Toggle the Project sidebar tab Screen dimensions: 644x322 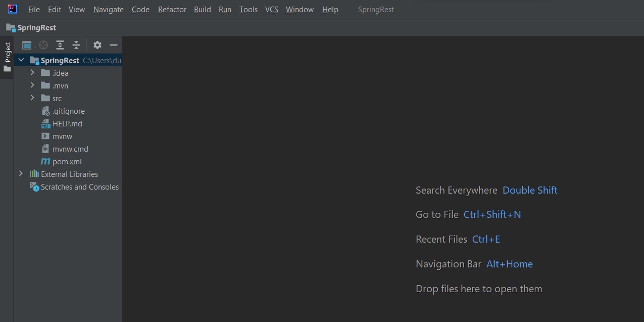pyautogui.click(x=7, y=56)
